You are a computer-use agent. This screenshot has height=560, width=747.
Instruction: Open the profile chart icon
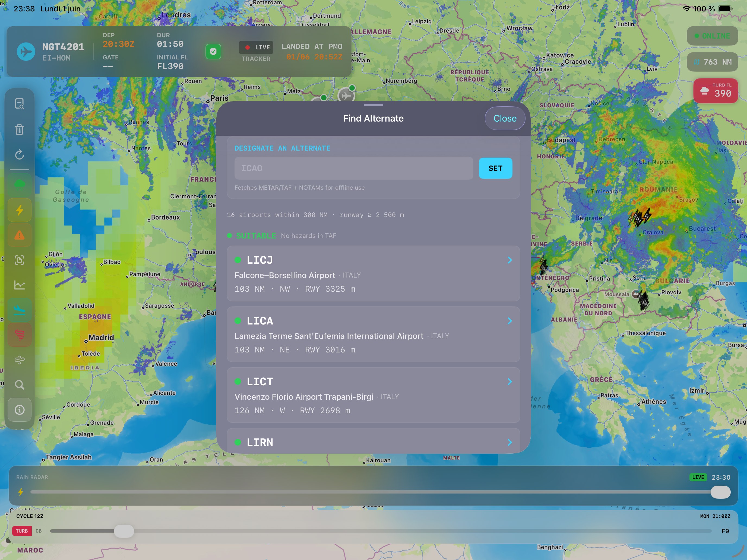[x=20, y=285]
